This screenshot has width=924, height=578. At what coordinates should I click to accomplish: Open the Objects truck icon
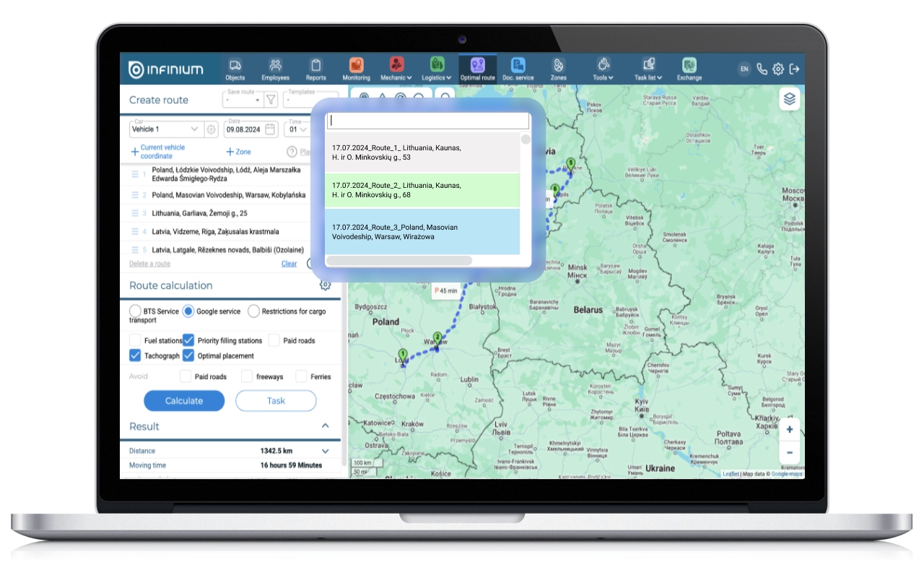[x=235, y=66]
